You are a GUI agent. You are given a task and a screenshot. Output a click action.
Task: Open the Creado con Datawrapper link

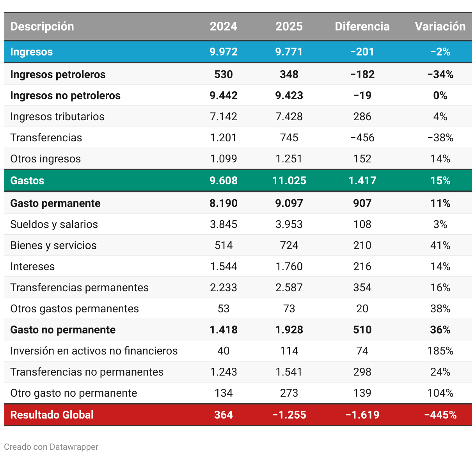click(51, 447)
